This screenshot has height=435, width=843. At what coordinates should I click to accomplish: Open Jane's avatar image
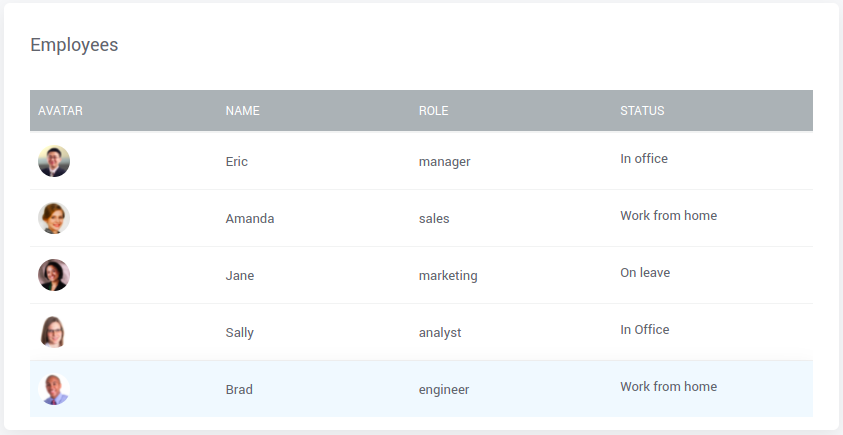click(x=54, y=275)
